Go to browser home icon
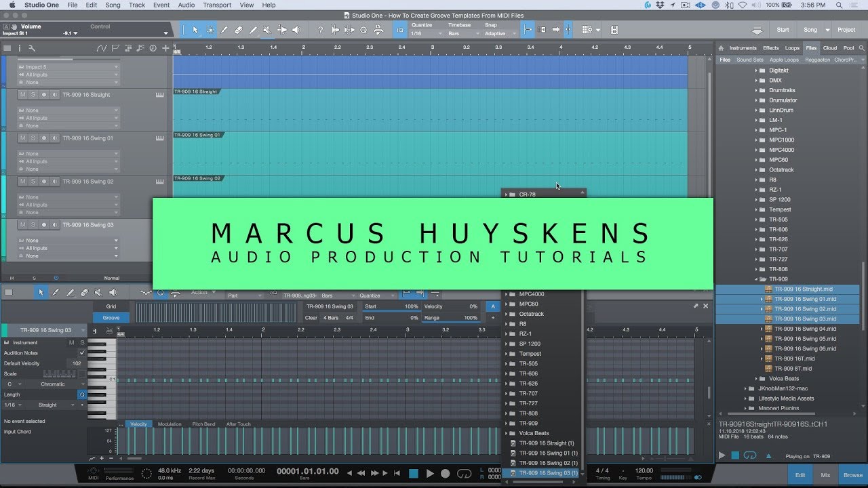The width and height of the screenshot is (868, 488). [722, 48]
